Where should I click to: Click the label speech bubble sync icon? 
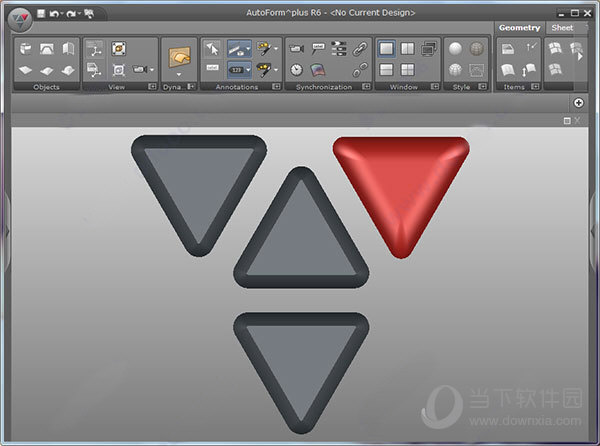coord(318,49)
